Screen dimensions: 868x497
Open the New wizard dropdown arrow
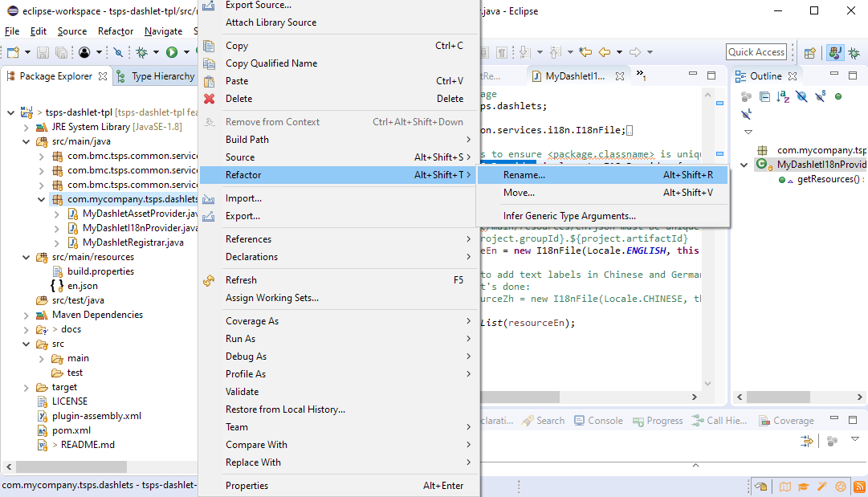[27, 52]
